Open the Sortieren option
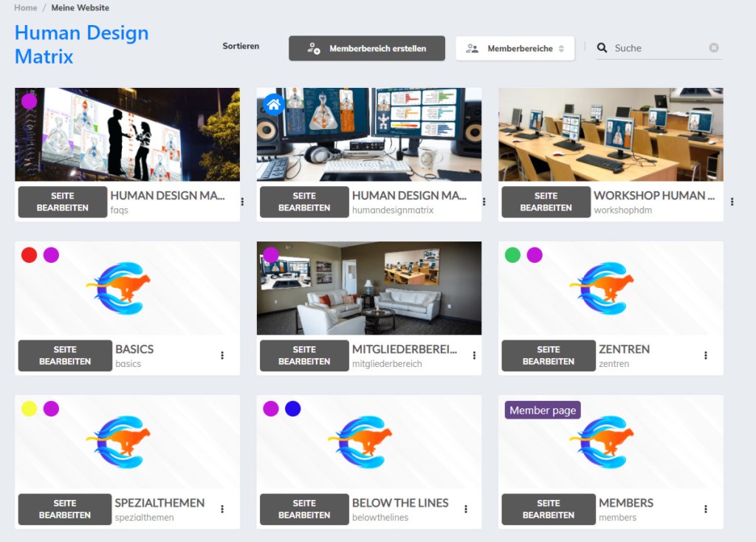 [x=241, y=46]
